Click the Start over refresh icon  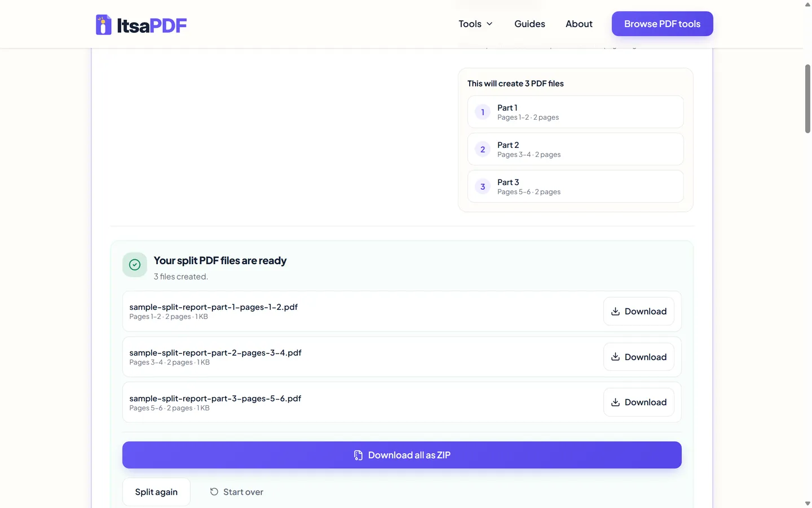click(214, 492)
